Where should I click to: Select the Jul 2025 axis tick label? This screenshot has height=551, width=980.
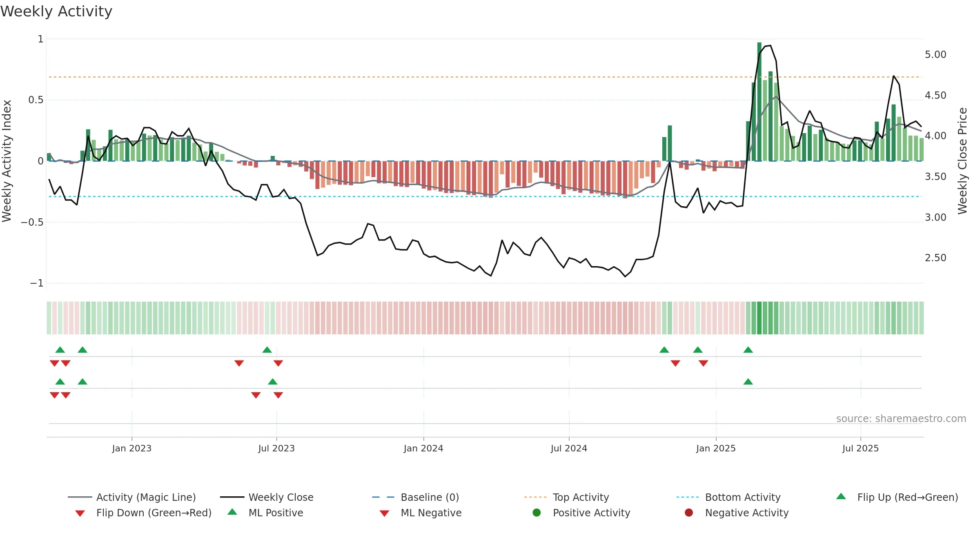click(860, 448)
